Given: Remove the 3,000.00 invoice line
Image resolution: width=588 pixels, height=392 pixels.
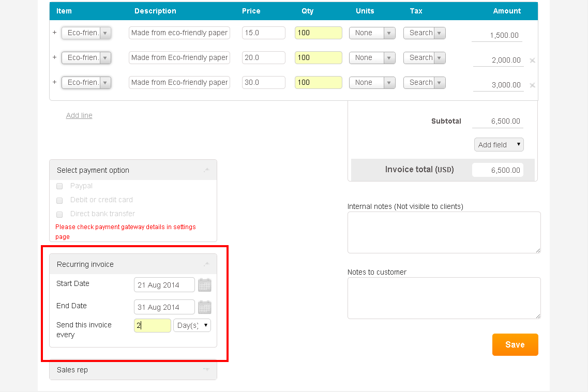Looking at the screenshot, I should coord(532,85).
